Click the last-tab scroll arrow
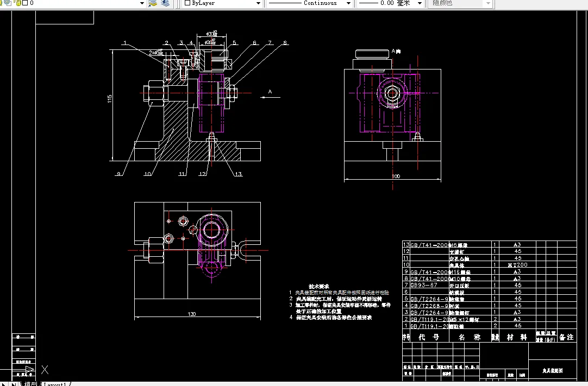The height and width of the screenshot is (386, 588). [x=14, y=384]
